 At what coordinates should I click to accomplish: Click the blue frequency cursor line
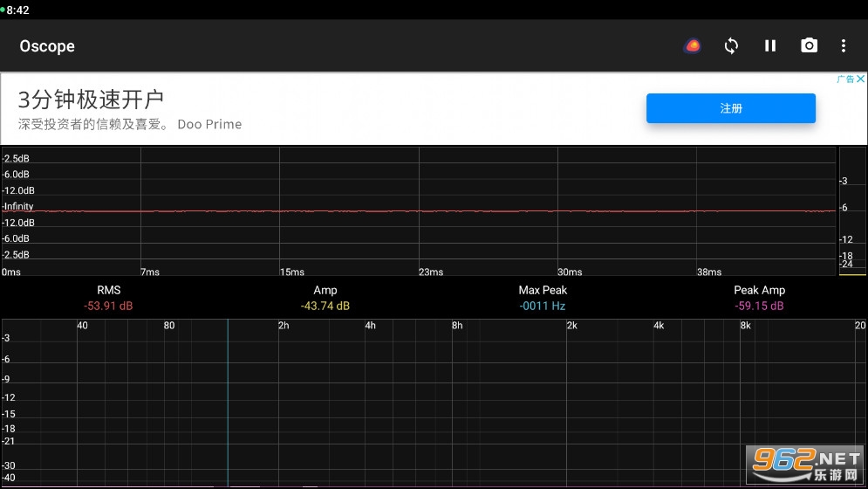click(x=228, y=402)
